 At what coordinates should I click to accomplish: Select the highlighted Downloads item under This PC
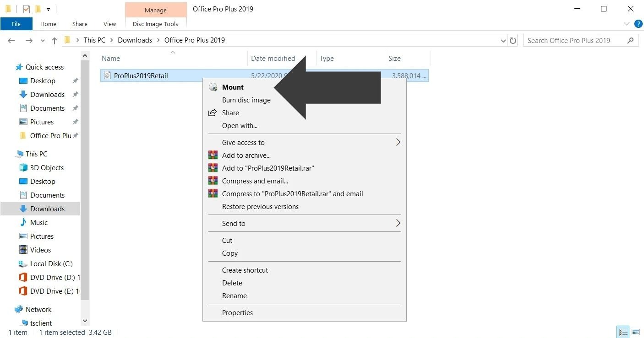point(40,209)
